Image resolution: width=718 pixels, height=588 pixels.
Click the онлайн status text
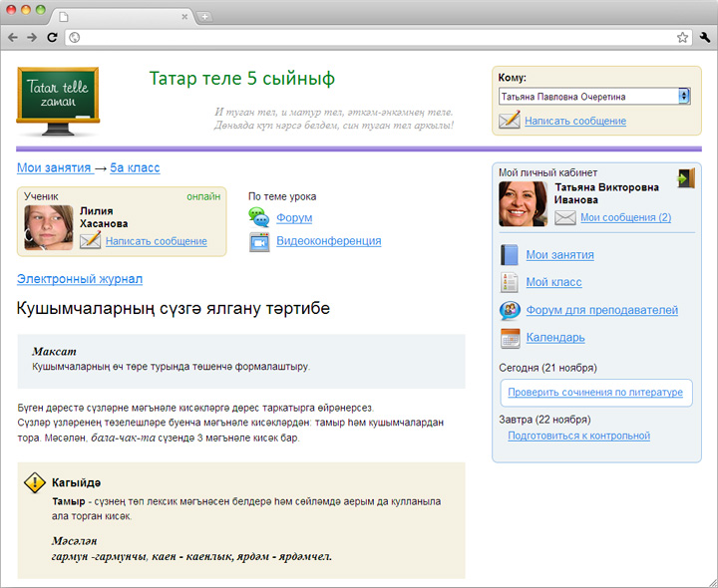(203, 196)
